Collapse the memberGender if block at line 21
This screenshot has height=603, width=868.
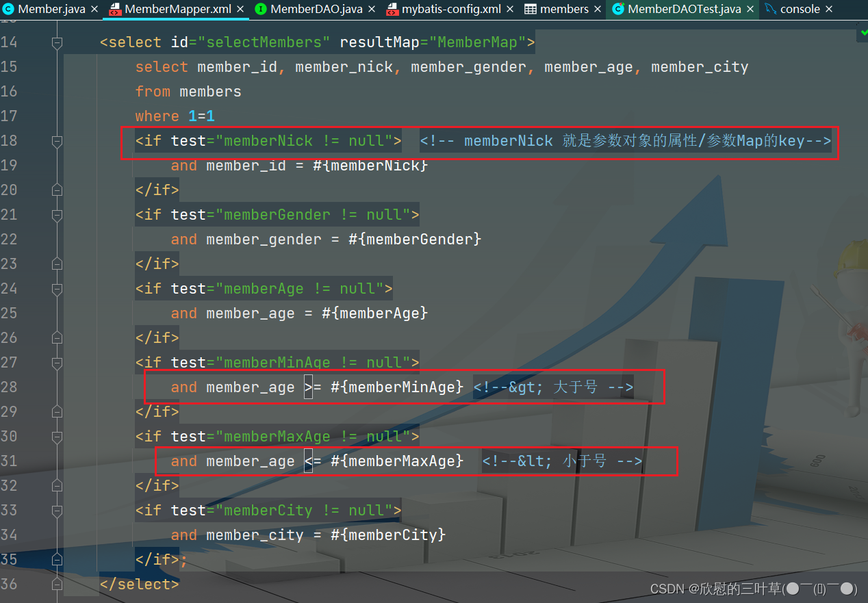tap(57, 215)
